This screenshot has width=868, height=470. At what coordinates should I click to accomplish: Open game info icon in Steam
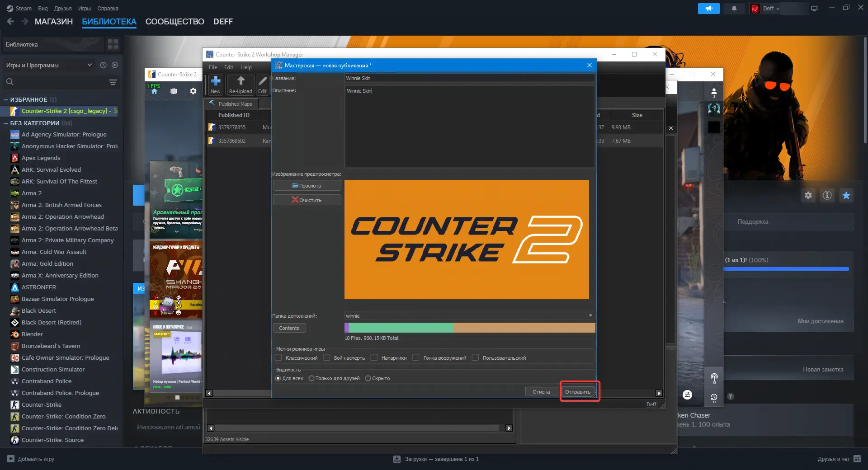tap(827, 195)
